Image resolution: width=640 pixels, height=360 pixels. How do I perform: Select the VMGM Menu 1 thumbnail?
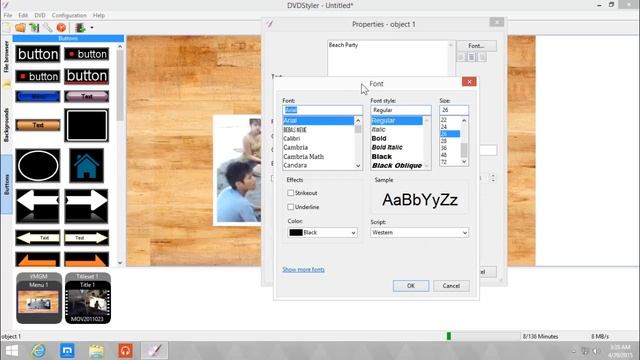pyautogui.click(x=39, y=298)
